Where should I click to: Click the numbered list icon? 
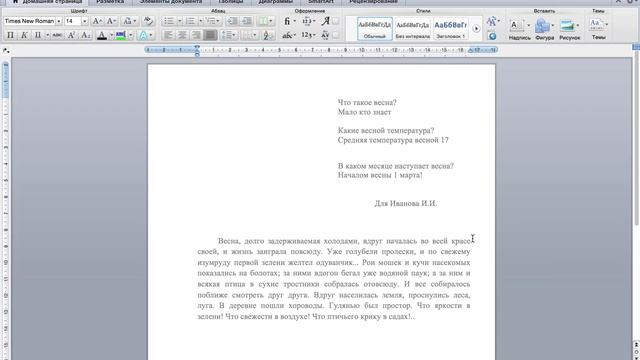[x=190, y=21]
